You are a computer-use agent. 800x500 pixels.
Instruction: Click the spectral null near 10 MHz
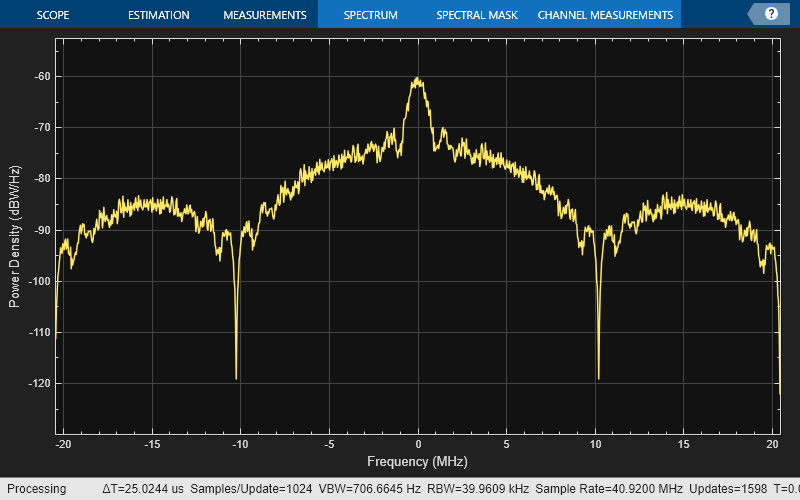(598, 375)
